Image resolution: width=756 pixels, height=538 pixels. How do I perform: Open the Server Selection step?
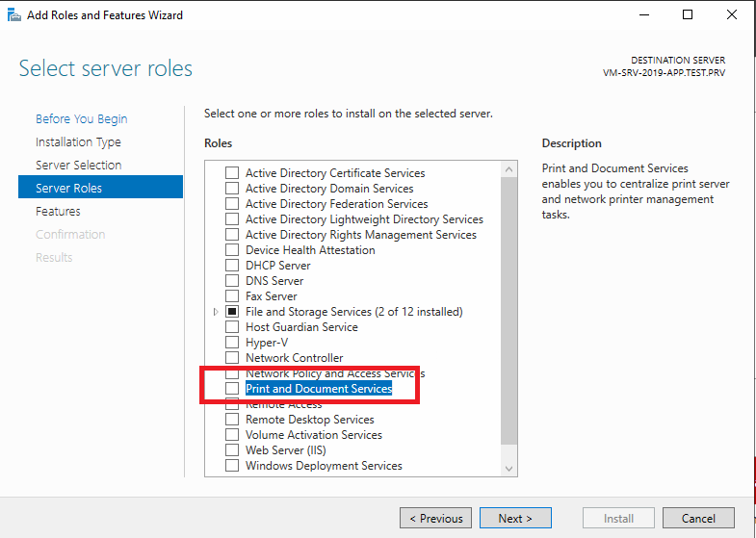tap(79, 166)
